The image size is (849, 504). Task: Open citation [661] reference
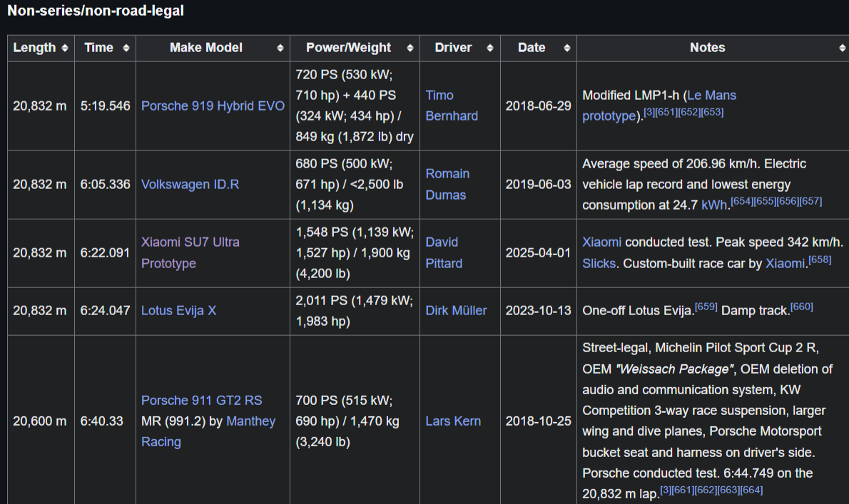[x=683, y=490]
